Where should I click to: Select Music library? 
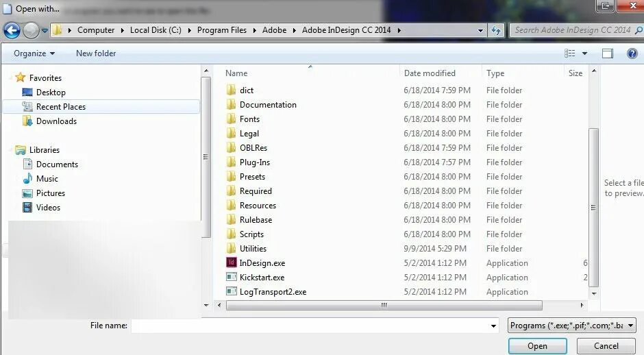(47, 178)
